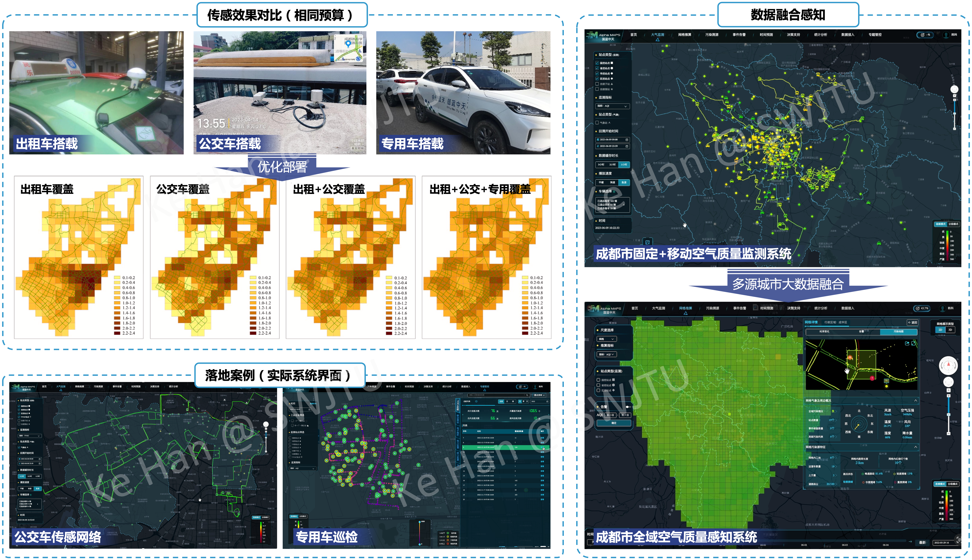Click orange 98 marker in the mini map
This screenshot has height=560, width=972.
[x=850, y=357]
